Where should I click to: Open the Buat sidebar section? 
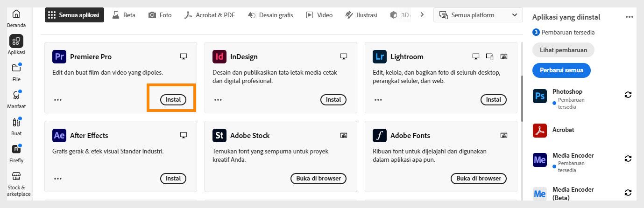point(16,126)
